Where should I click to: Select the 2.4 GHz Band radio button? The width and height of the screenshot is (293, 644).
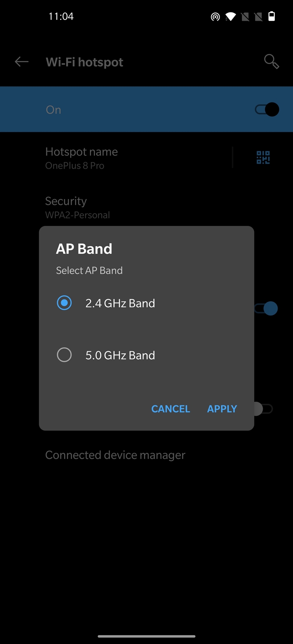(64, 303)
